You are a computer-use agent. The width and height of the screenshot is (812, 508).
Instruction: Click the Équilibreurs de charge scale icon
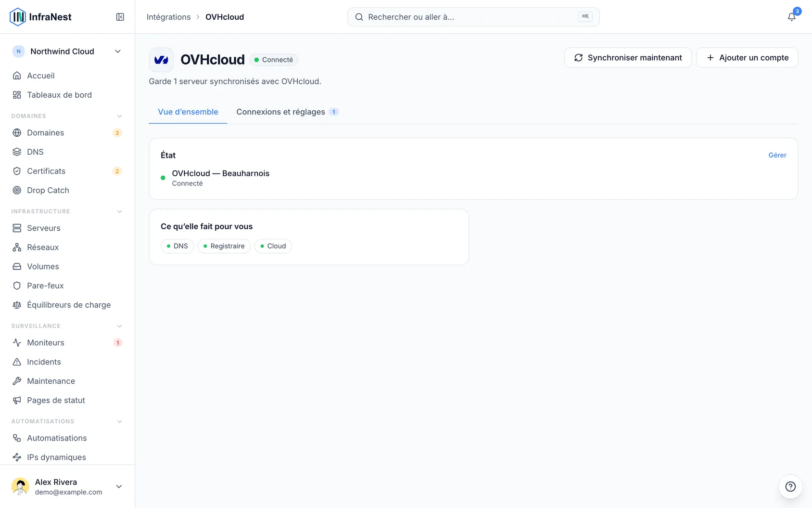coord(17,305)
